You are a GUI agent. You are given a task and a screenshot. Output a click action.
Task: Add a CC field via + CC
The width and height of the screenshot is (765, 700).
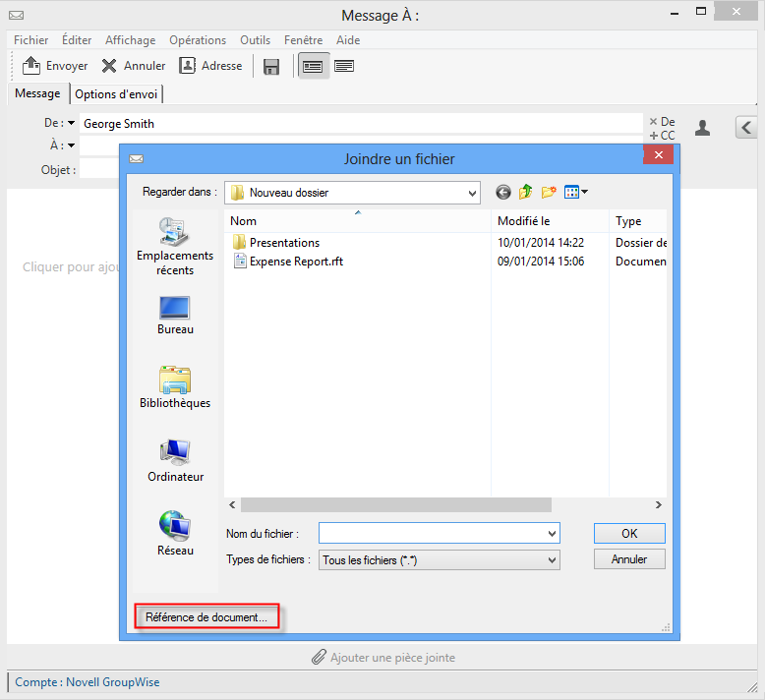pyautogui.click(x=662, y=136)
